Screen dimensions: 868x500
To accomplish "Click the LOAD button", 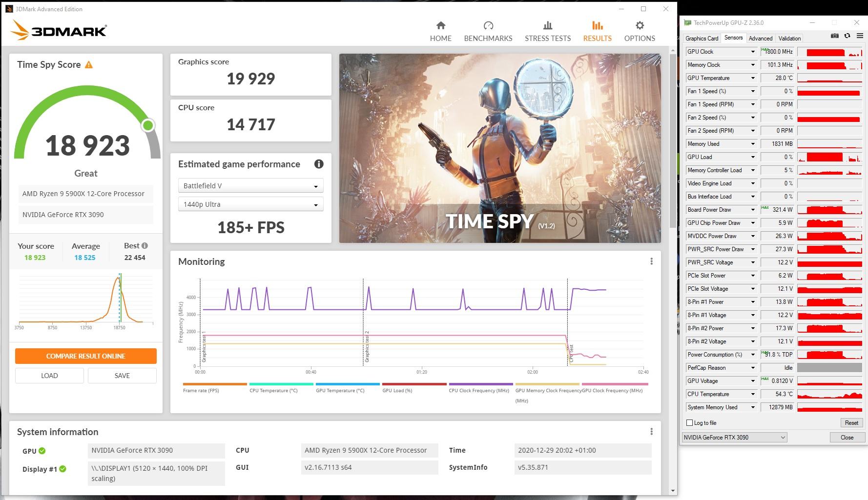I will coord(49,376).
